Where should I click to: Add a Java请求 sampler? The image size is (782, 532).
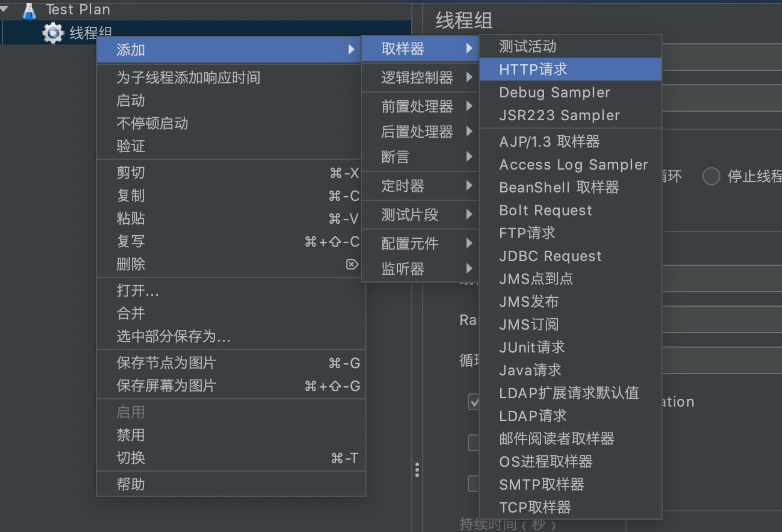(x=571, y=370)
